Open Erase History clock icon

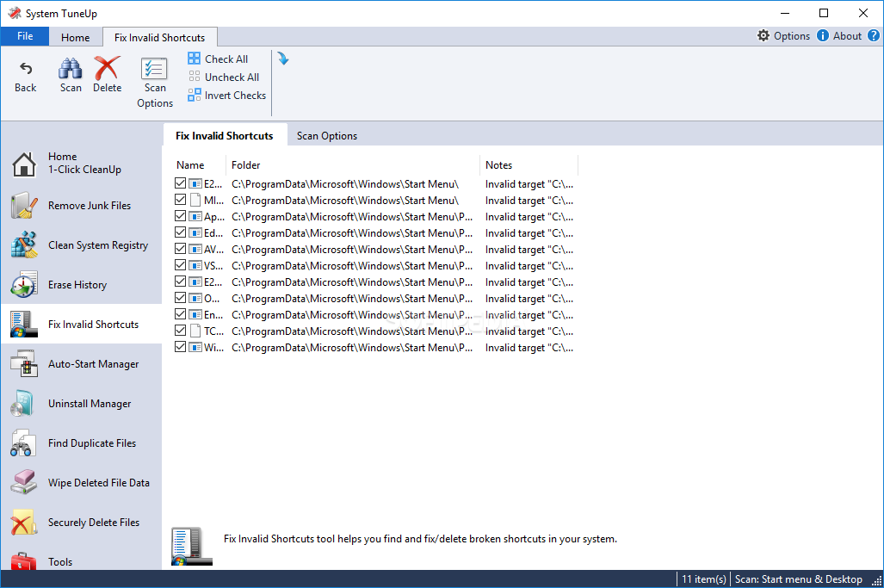[x=24, y=284]
